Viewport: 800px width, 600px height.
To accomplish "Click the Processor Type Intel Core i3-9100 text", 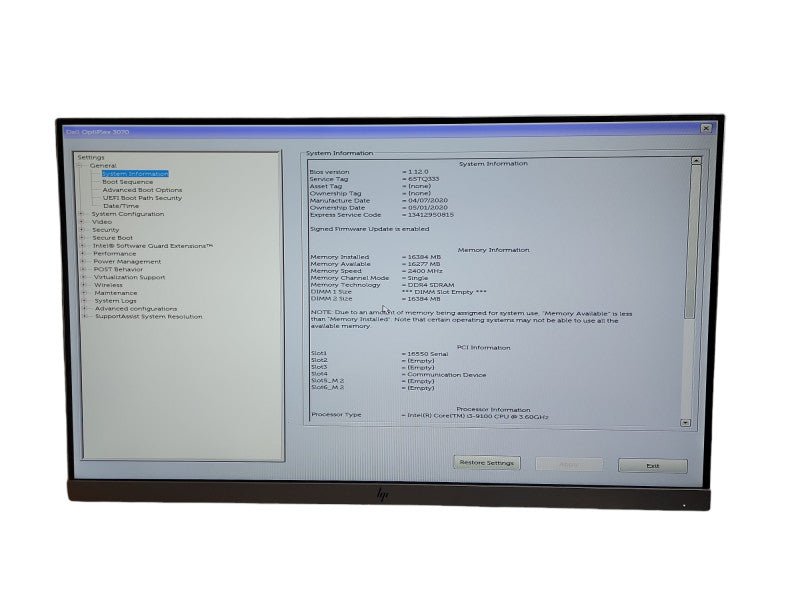I will click(478, 417).
